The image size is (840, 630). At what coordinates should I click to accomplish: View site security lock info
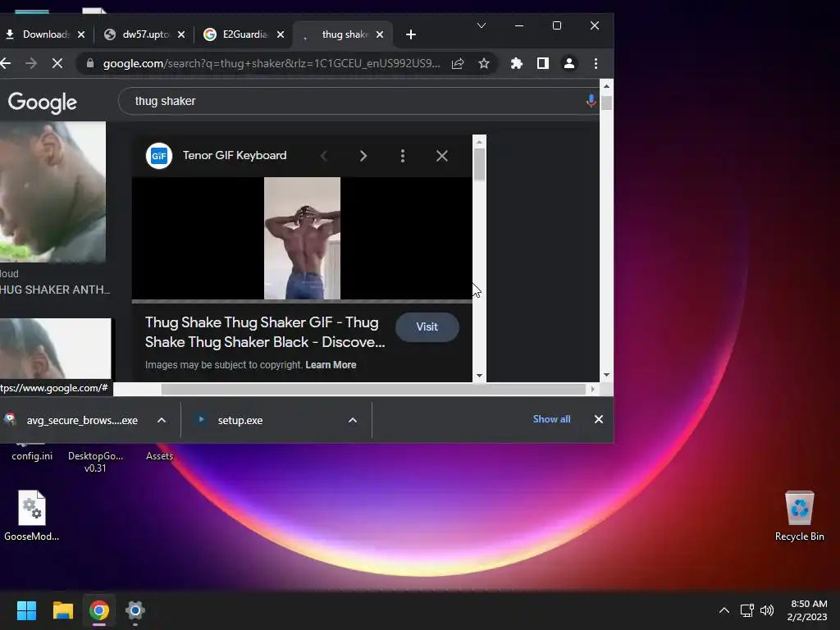click(90, 63)
